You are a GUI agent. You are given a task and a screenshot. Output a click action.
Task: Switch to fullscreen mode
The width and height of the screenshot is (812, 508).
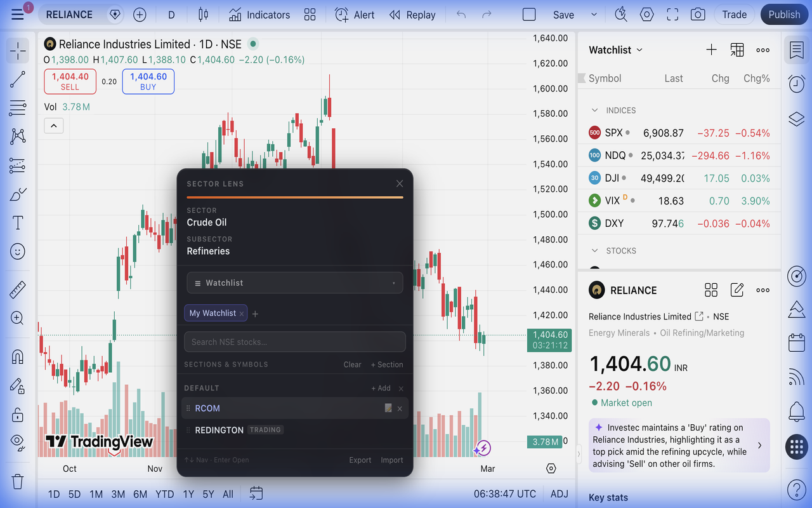(672, 15)
